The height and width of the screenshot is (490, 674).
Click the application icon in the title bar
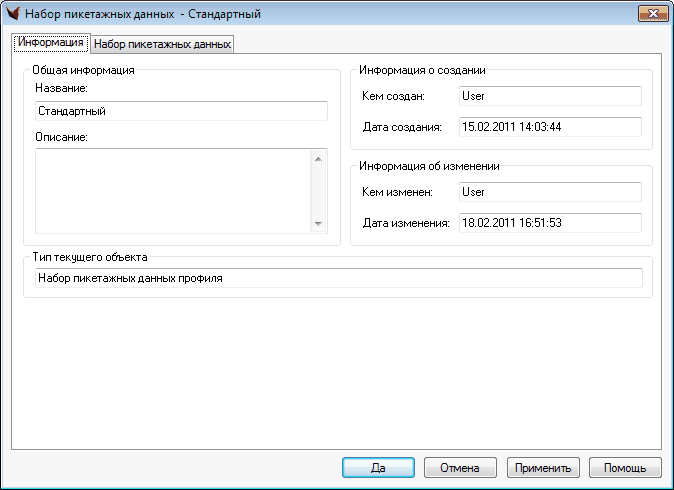click(13, 15)
